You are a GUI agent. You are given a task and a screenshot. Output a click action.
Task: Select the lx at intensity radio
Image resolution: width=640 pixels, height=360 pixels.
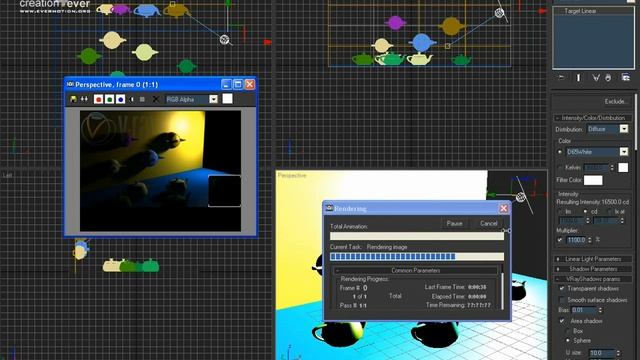611,212
